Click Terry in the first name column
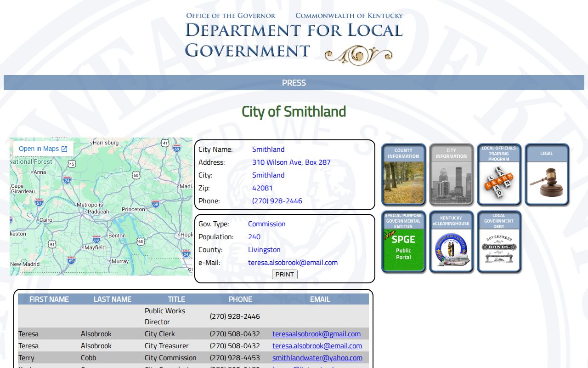 point(26,358)
